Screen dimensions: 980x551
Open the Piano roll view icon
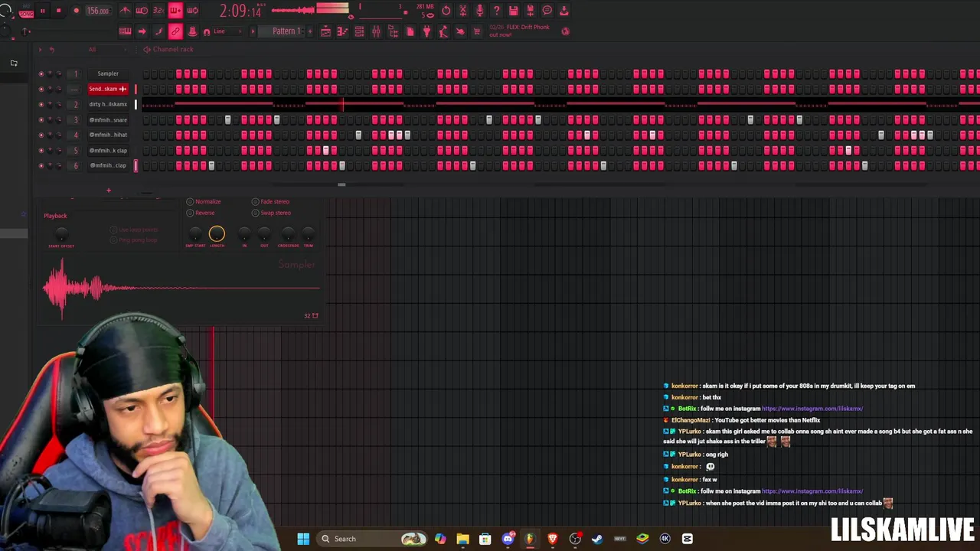point(342,31)
